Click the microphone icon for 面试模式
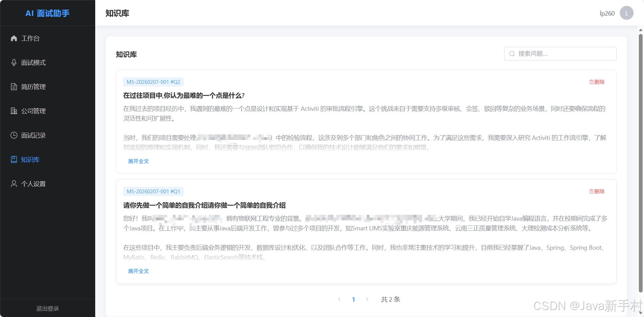 [x=14, y=62]
